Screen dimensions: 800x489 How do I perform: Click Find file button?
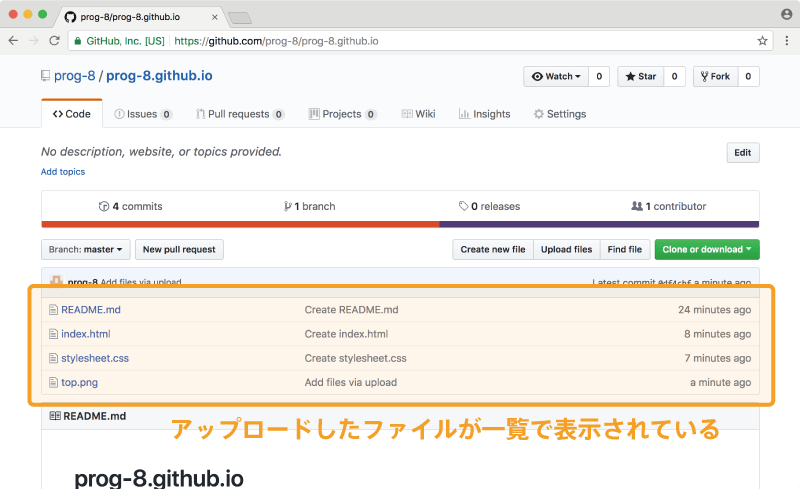click(625, 250)
